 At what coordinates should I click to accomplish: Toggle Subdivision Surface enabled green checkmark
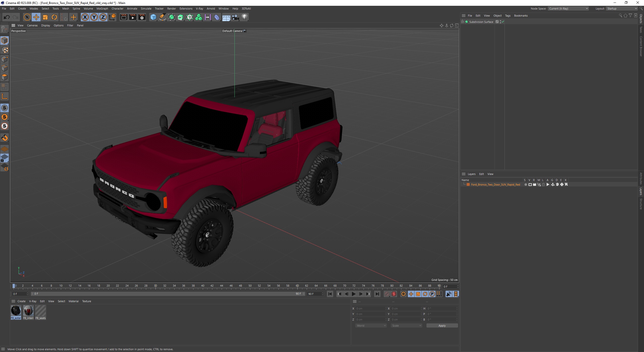tap(503, 22)
